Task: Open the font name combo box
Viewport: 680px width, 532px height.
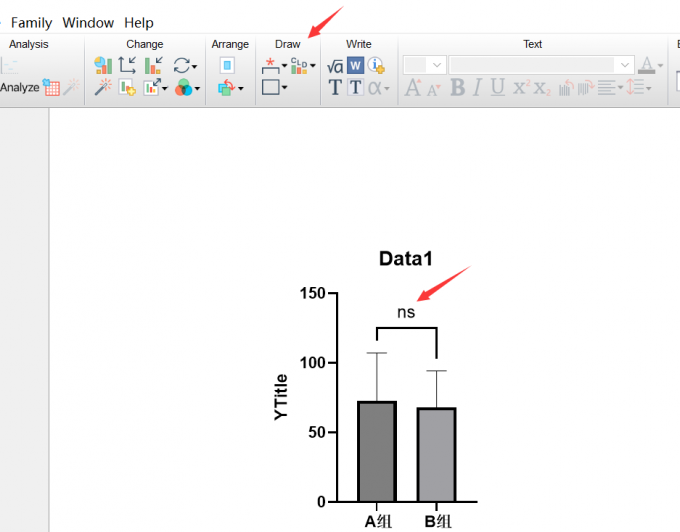Action: pos(542,65)
